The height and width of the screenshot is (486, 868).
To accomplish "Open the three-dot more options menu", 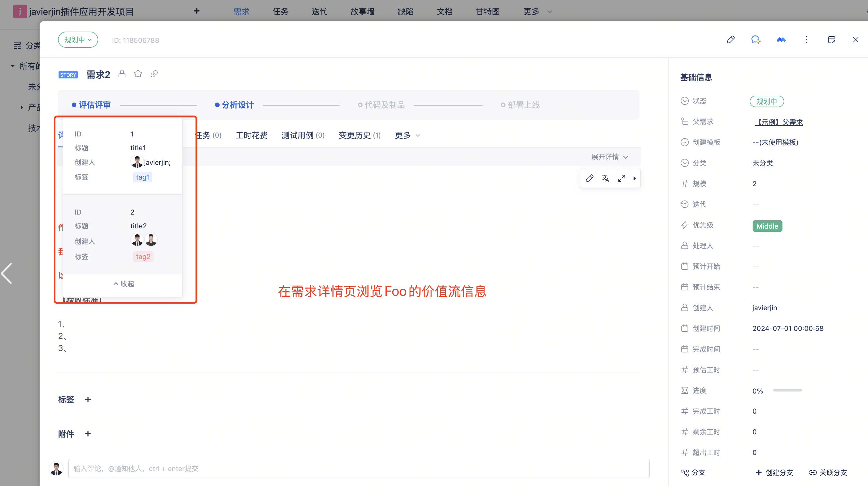I will 806,40.
